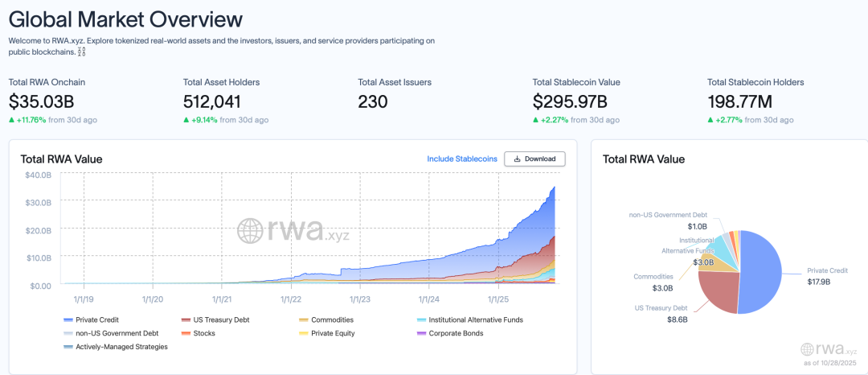Viewport: 868px width, 375px height.
Task: Click the download arrow icon in the Download button
Action: tap(517, 159)
